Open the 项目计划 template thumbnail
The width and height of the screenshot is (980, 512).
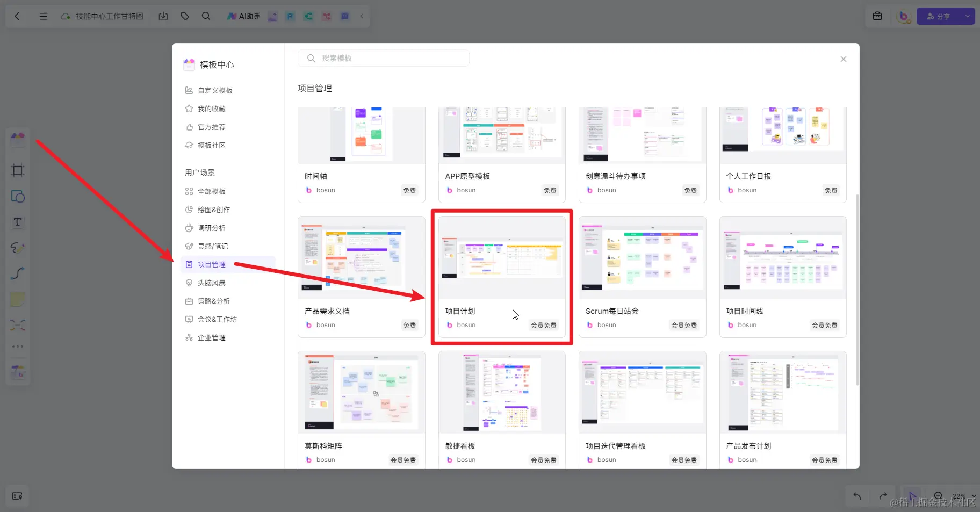click(501, 258)
